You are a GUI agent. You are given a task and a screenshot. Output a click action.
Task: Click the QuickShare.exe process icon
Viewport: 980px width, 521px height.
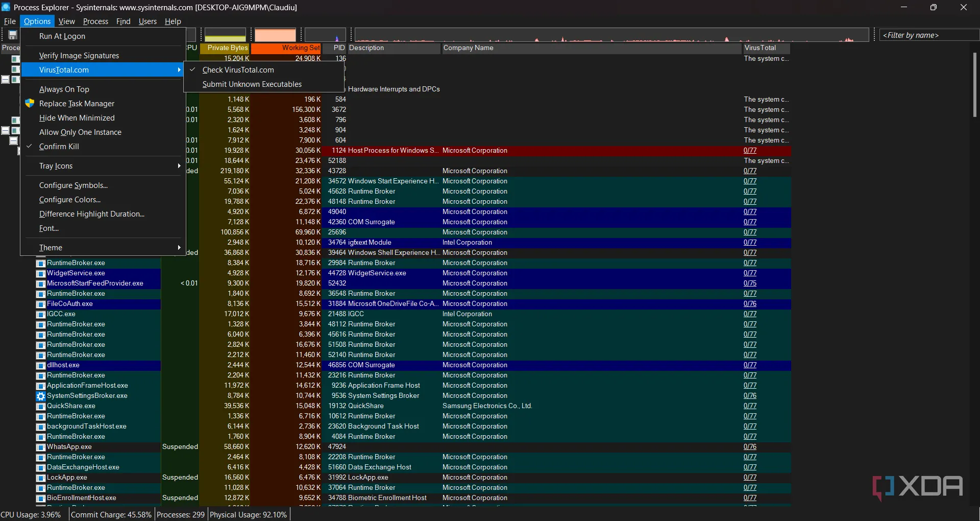(x=41, y=406)
